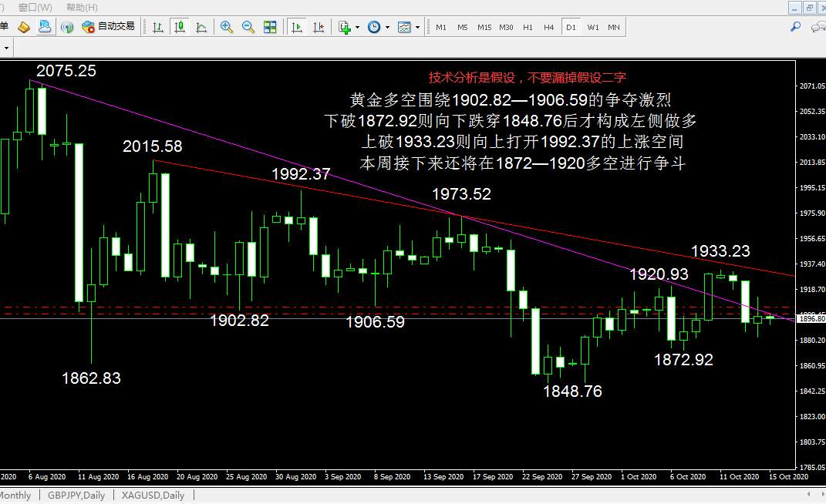
Task: Select the M15 timeframe
Action: [484, 28]
